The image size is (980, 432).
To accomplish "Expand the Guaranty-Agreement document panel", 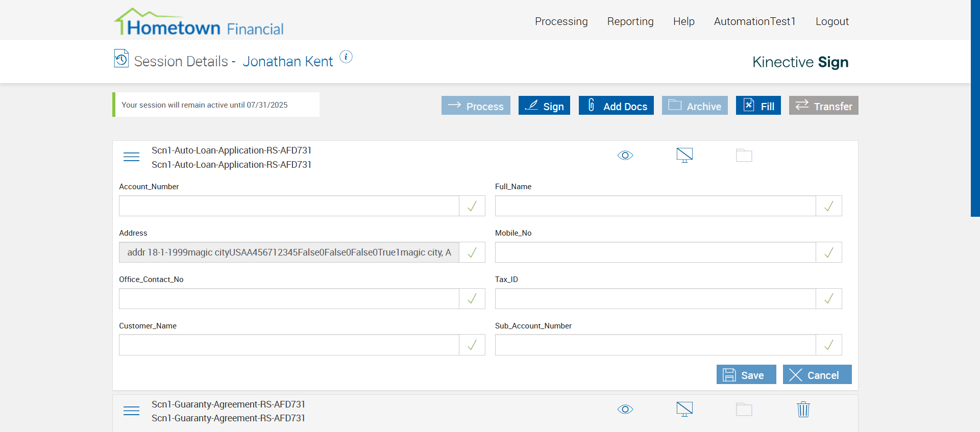I will pos(132,411).
